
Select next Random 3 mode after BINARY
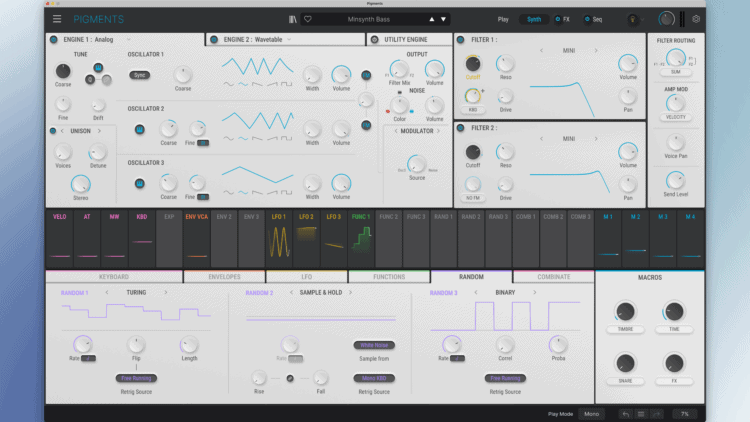click(x=535, y=292)
